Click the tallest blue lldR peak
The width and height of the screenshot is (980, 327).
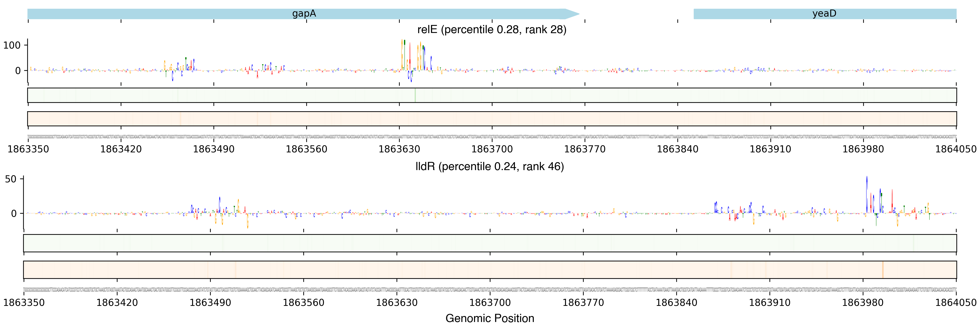pyautogui.click(x=867, y=194)
